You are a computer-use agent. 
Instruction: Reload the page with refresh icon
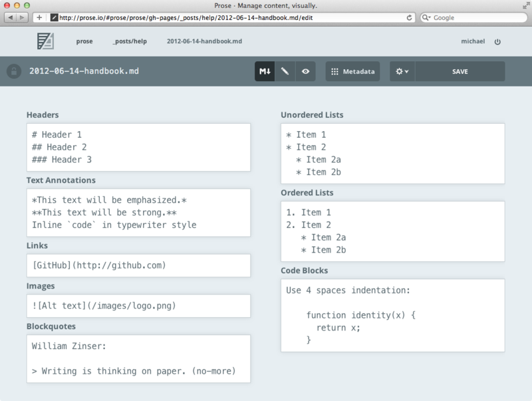(409, 18)
